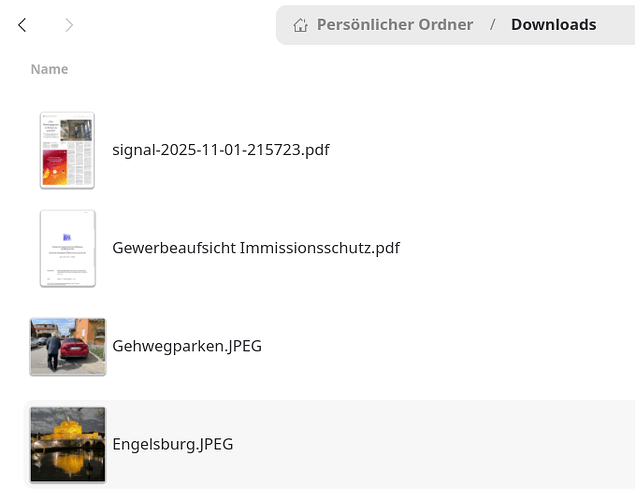Image resolution: width=635 pixels, height=500 pixels.
Task: Select the signal-2025-11-01 PDF thumbnail
Action: (67, 150)
